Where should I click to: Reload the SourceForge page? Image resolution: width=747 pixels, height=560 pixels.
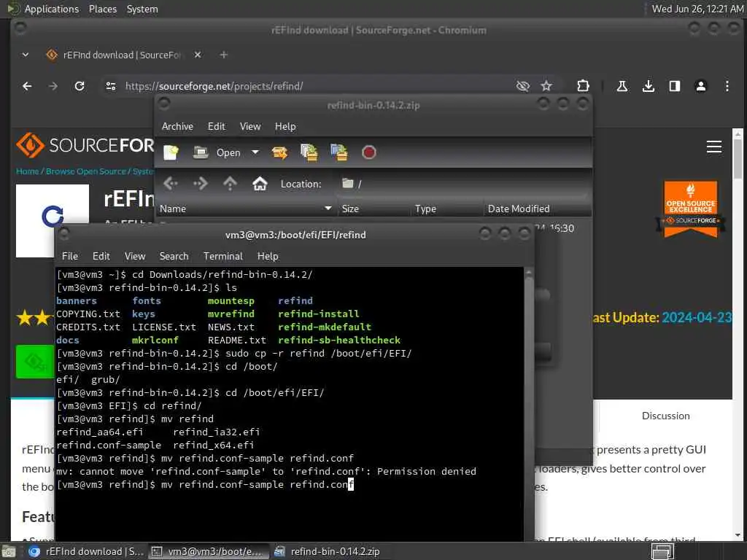80,86
